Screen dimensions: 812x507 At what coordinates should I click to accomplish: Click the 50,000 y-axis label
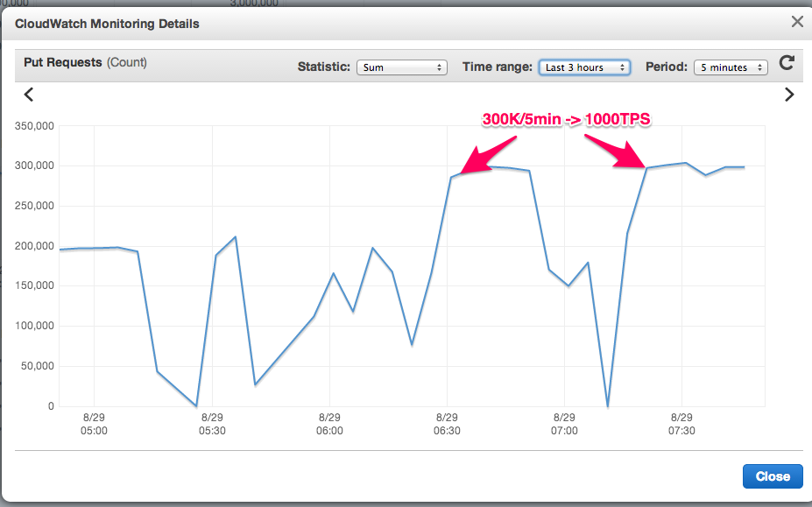37,366
